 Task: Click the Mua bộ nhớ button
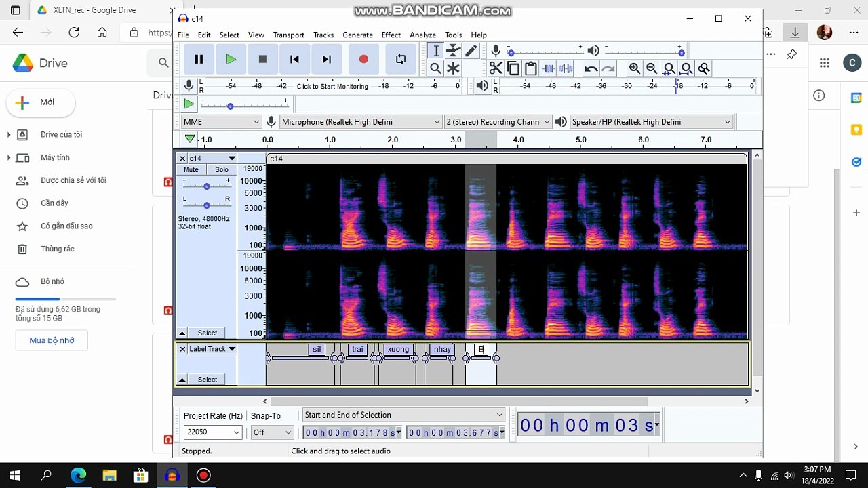[x=52, y=340]
